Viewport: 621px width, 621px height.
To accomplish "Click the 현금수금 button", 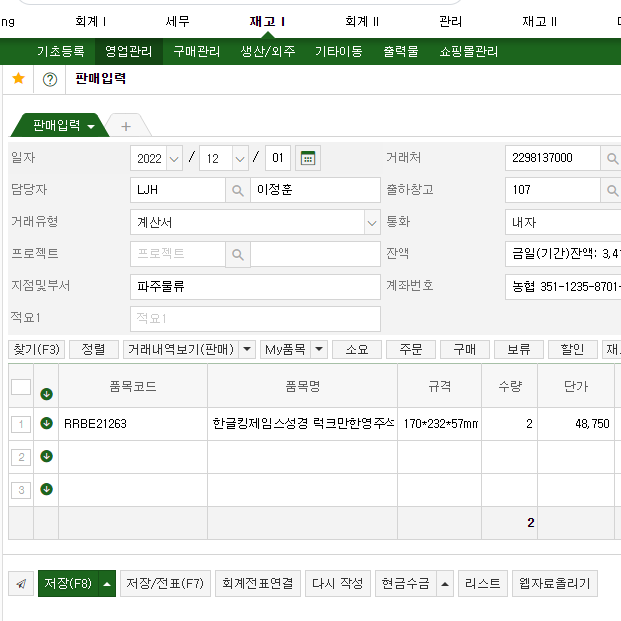I will click(406, 583).
